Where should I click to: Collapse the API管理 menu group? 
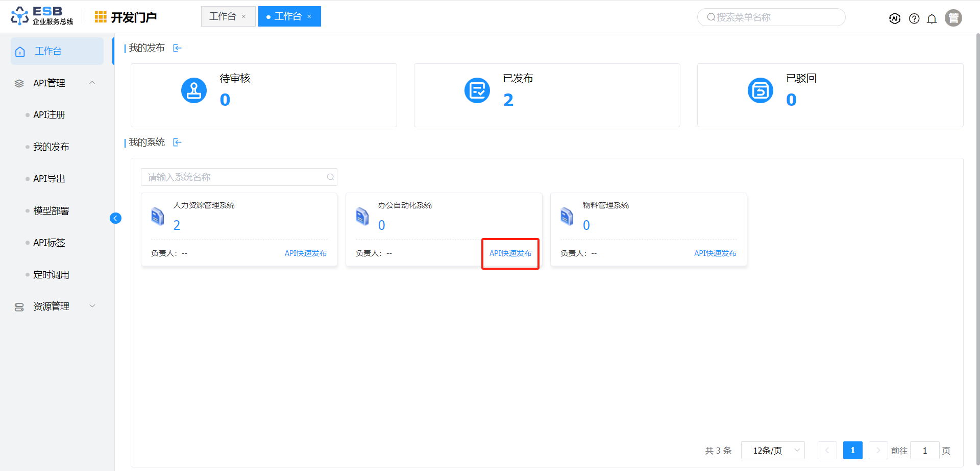(x=92, y=83)
